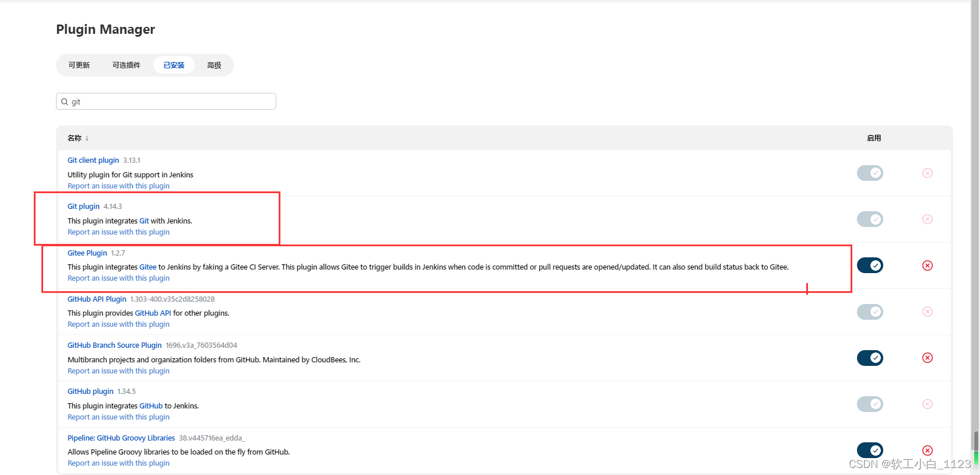The height and width of the screenshot is (475, 980).
Task: Disable the GitHub Branch Source Plugin
Action: [870, 358]
